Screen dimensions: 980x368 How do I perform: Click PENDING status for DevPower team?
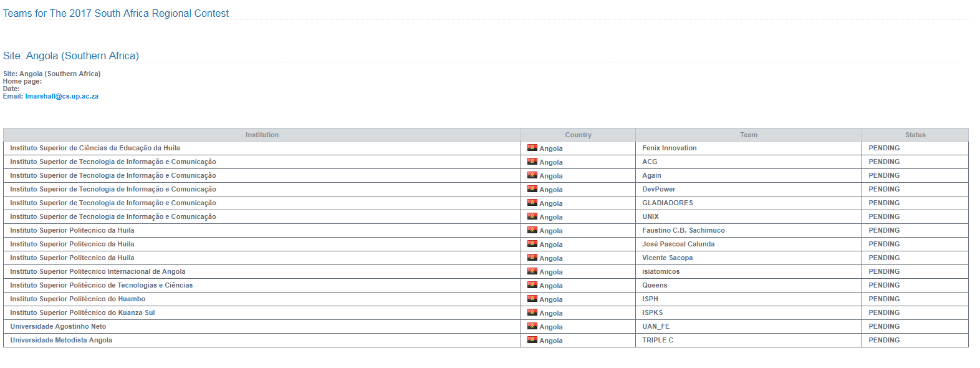coord(884,189)
